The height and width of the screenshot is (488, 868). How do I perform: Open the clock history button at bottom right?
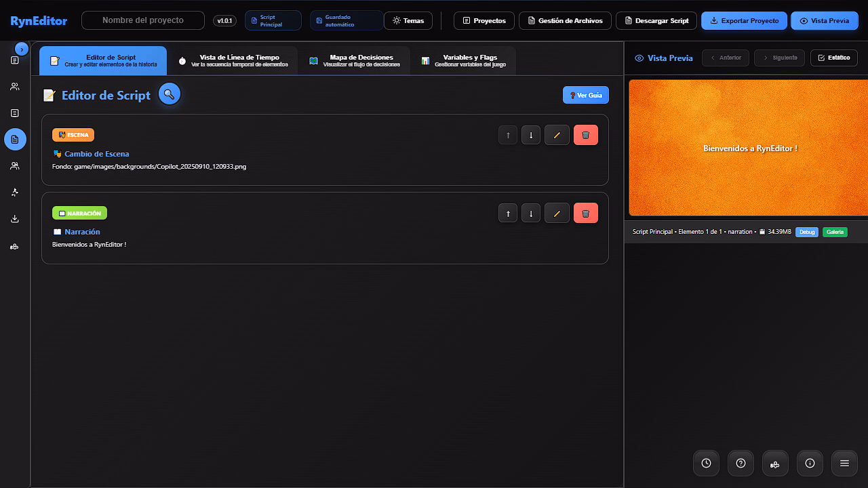(706, 463)
